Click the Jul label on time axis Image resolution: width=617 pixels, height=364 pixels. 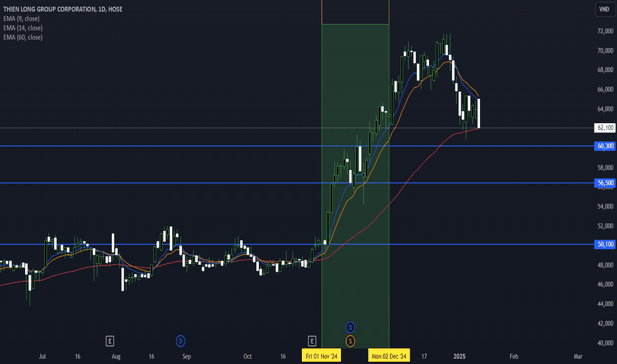coord(42,356)
